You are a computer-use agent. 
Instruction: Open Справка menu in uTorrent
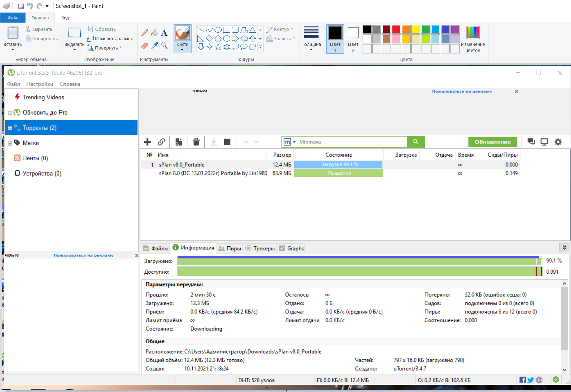tap(70, 84)
